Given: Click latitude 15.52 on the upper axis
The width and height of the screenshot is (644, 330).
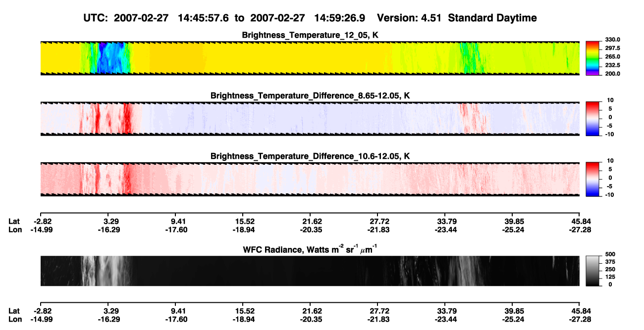Looking at the screenshot, I should [x=245, y=221].
